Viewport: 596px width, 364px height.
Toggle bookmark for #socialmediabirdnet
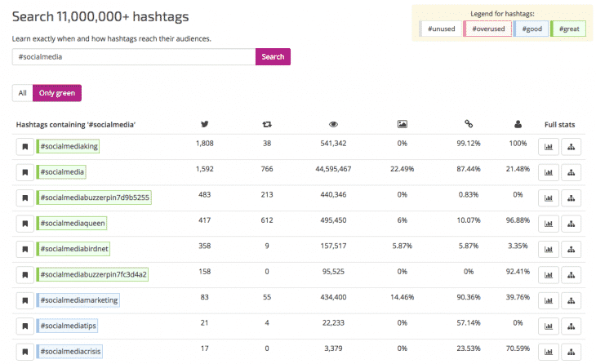tap(24, 249)
